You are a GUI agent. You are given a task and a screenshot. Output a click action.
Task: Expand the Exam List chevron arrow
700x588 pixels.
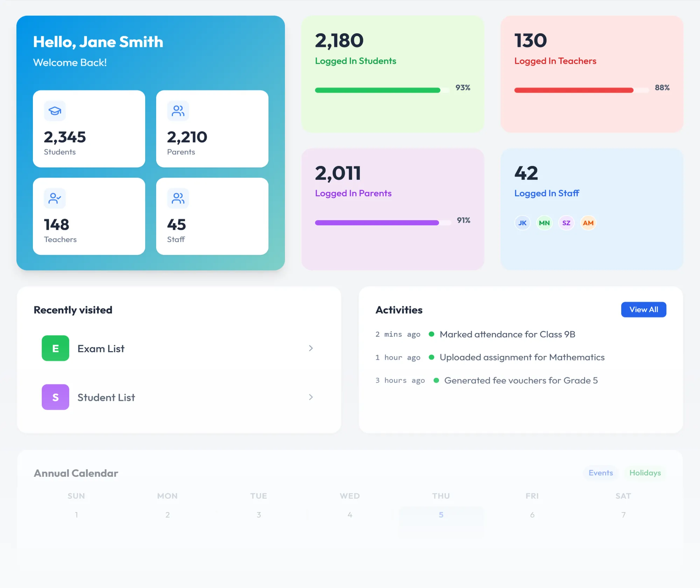(311, 348)
